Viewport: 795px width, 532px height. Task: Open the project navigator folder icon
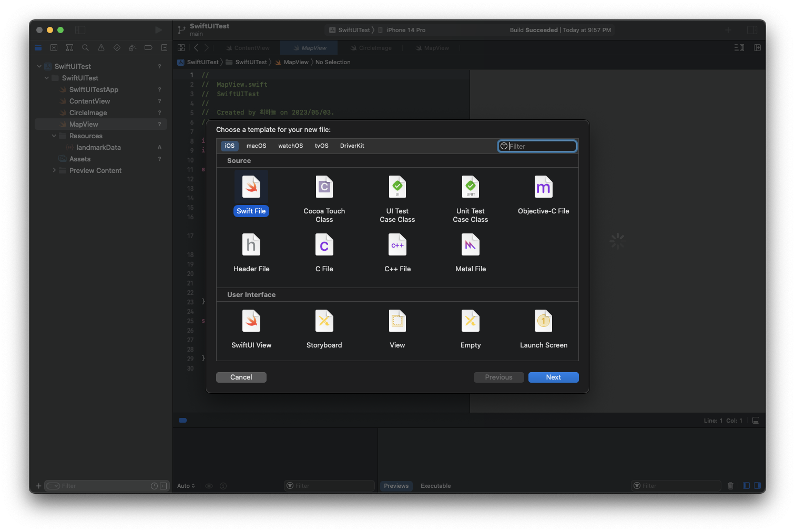(x=38, y=47)
